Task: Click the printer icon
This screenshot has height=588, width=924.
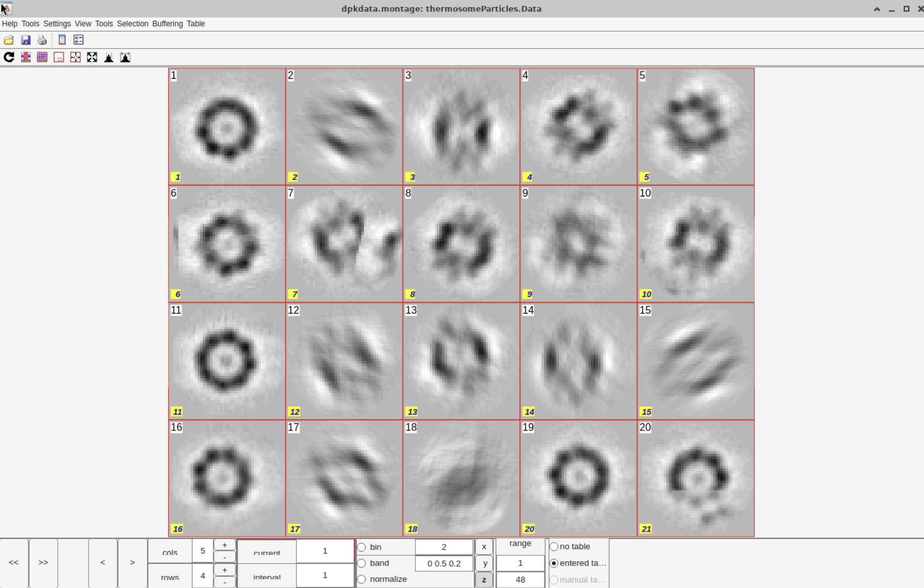Action: tap(42, 40)
